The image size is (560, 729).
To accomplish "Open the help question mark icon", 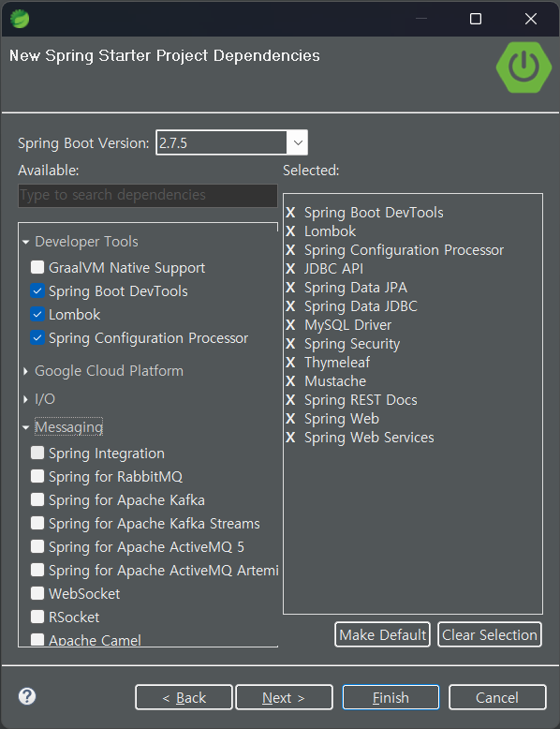I will 27,696.
